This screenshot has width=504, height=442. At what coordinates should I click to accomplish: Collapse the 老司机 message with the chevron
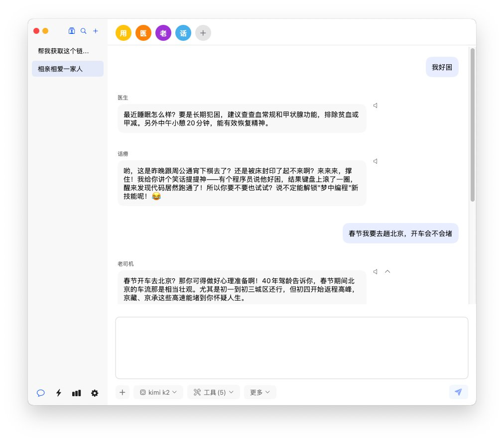(x=388, y=272)
